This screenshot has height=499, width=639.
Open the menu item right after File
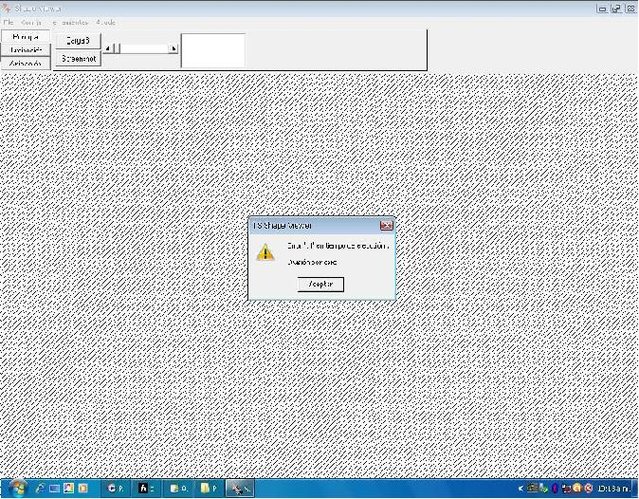[32, 21]
